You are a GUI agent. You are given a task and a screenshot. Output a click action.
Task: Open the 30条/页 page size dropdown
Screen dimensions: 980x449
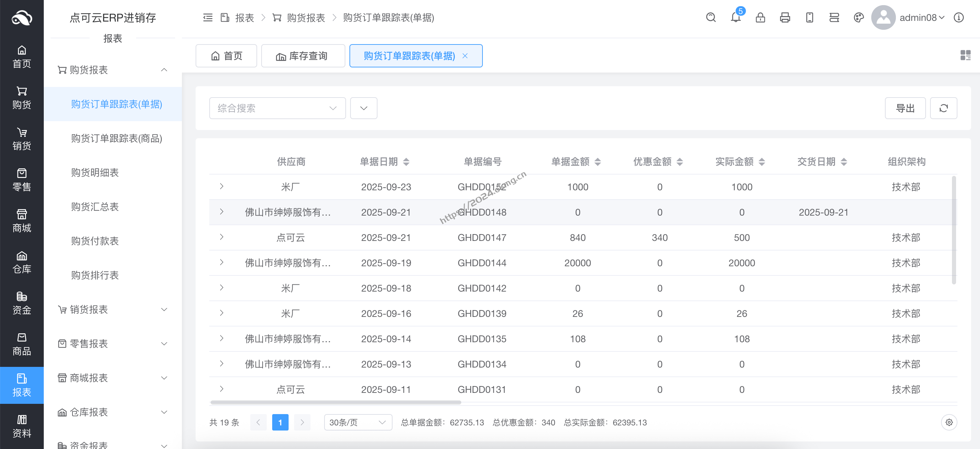point(358,422)
